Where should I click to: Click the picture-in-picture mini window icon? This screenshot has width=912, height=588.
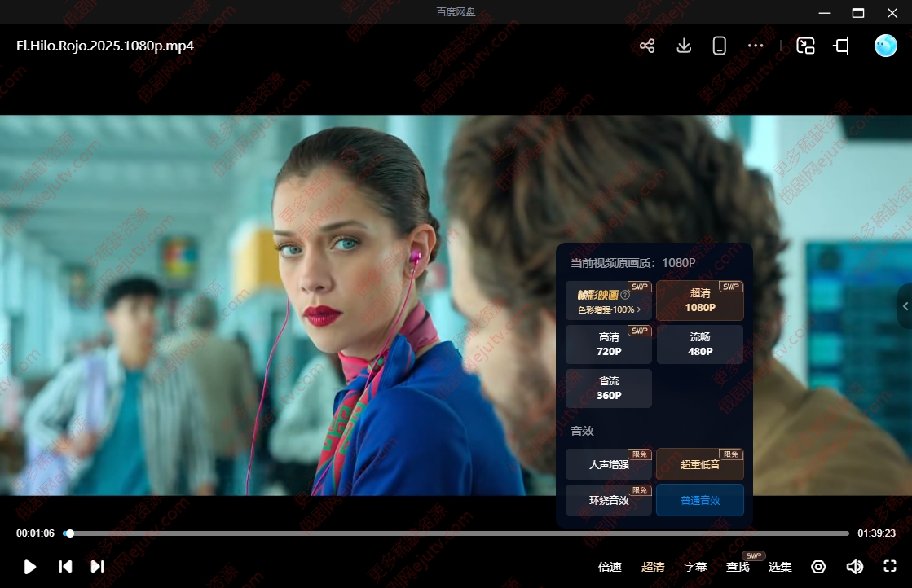(805, 46)
